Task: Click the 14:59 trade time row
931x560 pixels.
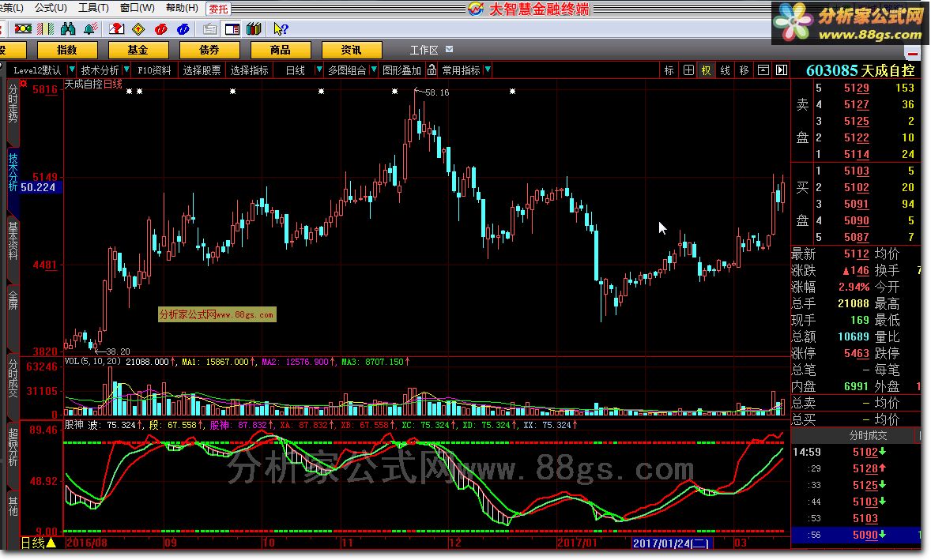Action: tap(855, 452)
